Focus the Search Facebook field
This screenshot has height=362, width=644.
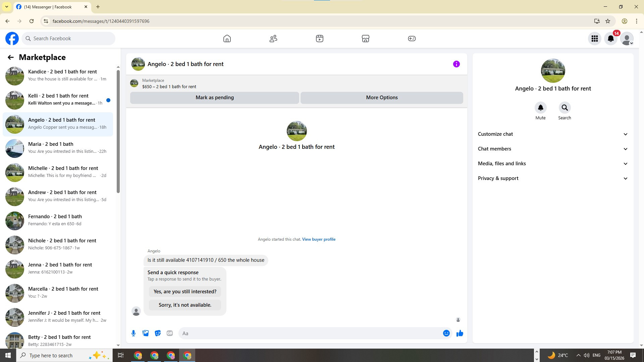click(x=68, y=39)
